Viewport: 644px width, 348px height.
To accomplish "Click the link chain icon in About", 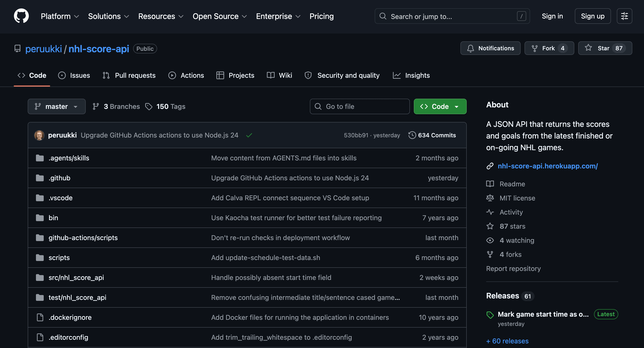I will [490, 166].
